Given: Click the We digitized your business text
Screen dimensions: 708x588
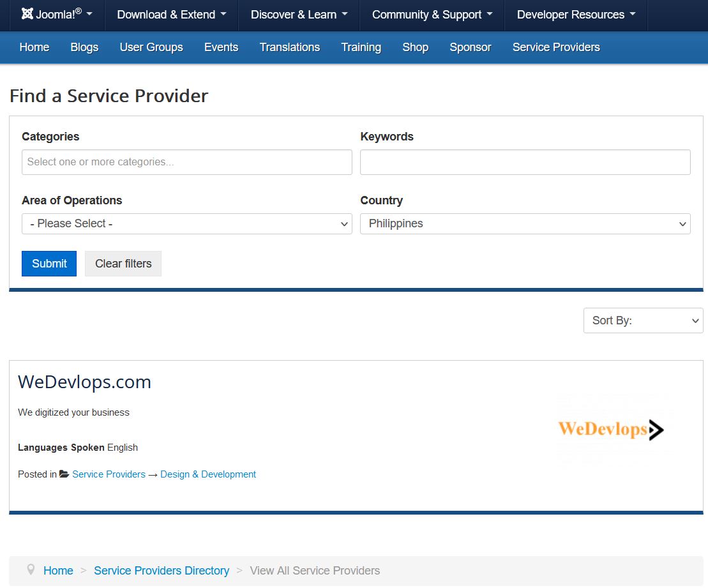Looking at the screenshot, I should click(x=73, y=412).
